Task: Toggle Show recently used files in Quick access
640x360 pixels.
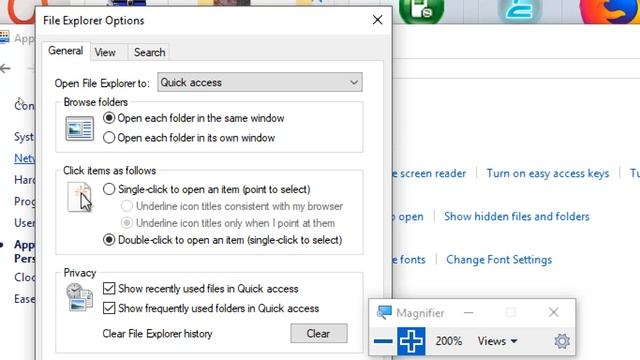Action: [x=200, y=289]
